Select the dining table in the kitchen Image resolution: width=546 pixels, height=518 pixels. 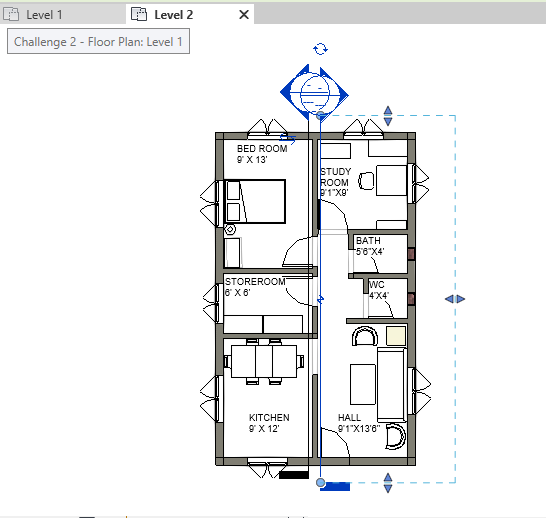[264, 361]
